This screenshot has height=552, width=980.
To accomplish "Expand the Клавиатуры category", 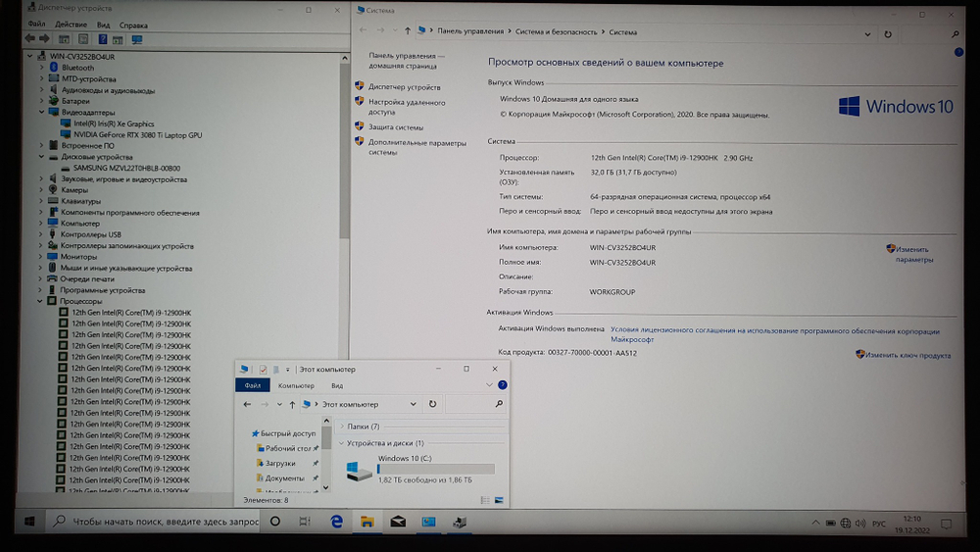I will 41,201.
